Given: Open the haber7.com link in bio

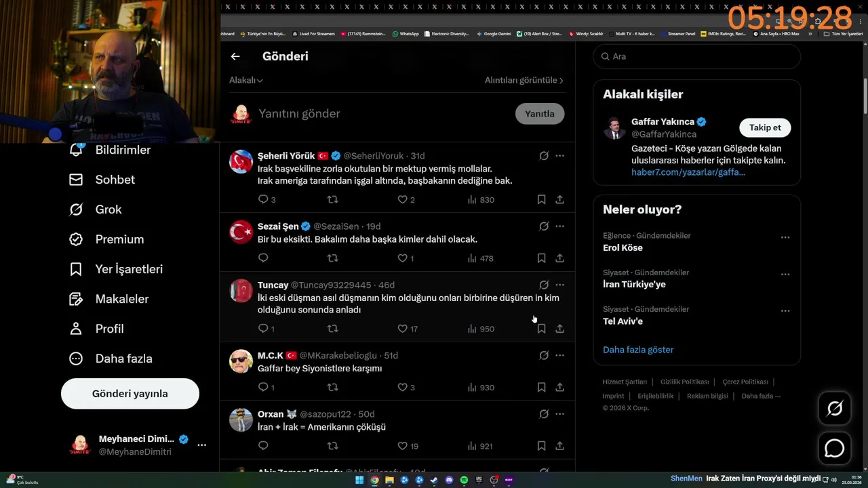Looking at the screenshot, I should (x=688, y=172).
